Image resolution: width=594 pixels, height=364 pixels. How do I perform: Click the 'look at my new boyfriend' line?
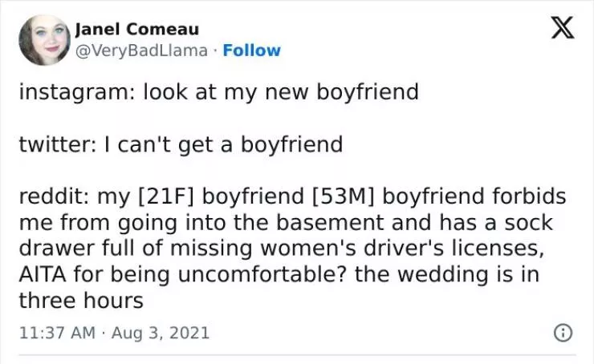[281, 91]
